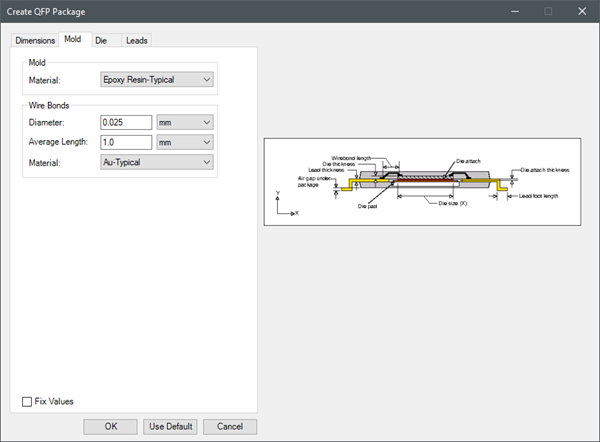
Task: Cancel the Create QFP Package dialog
Action: point(230,426)
